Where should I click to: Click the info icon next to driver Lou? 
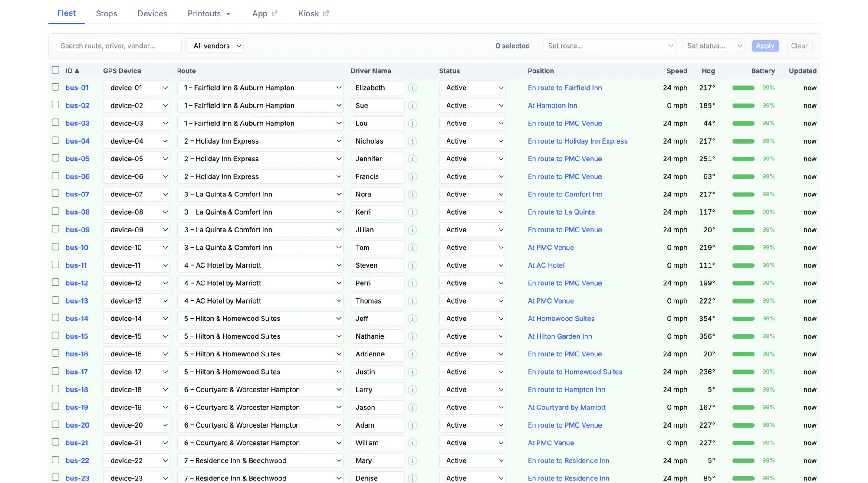(x=412, y=123)
